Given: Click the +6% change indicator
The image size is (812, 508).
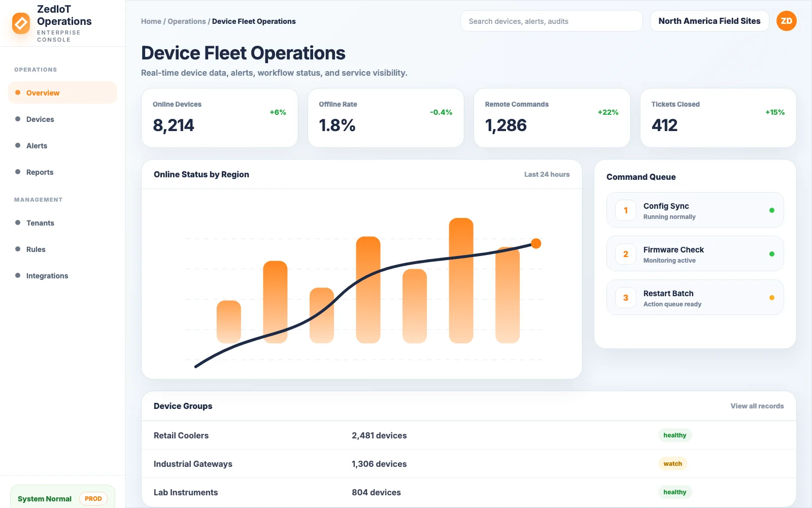Looking at the screenshot, I should (x=278, y=112).
